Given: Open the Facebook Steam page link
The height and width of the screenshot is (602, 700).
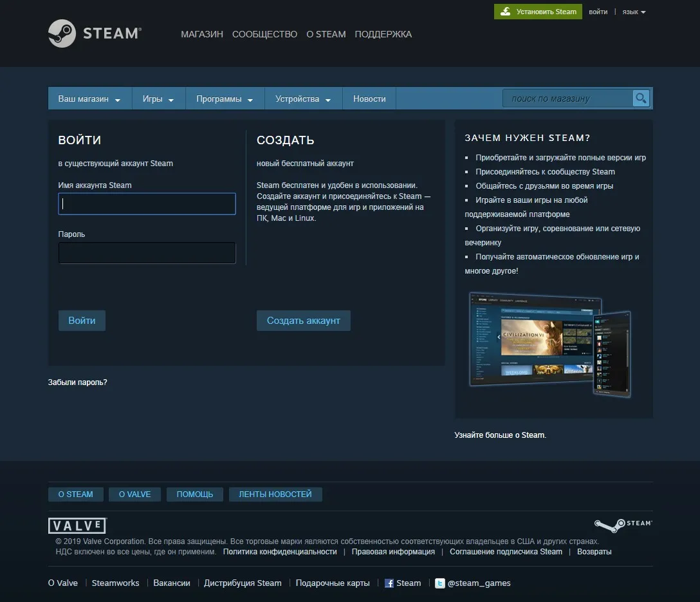Looking at the screenshot, I should pyautogui.click(x=403, y=583).
